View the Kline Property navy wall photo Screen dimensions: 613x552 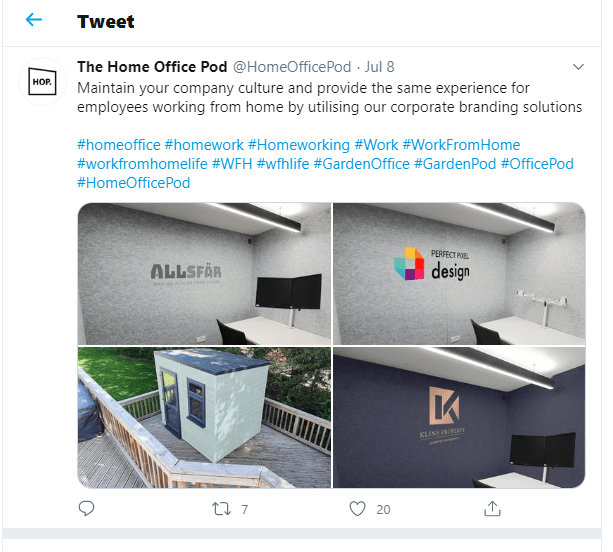click(459, 418)
